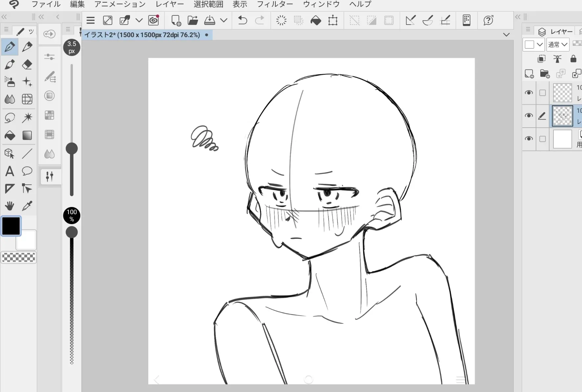Select the sketch layer thumbnail
582x392 pixels.
(563, 116)
